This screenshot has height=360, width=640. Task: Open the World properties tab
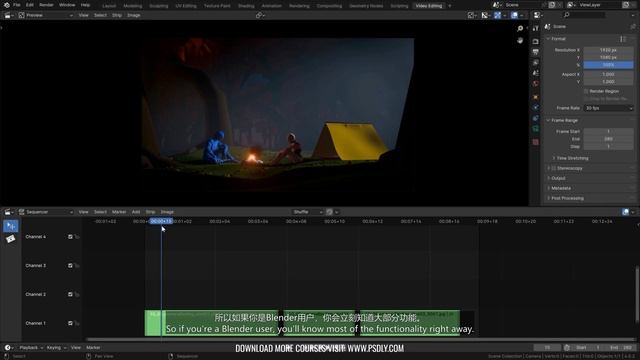[536, 83]
